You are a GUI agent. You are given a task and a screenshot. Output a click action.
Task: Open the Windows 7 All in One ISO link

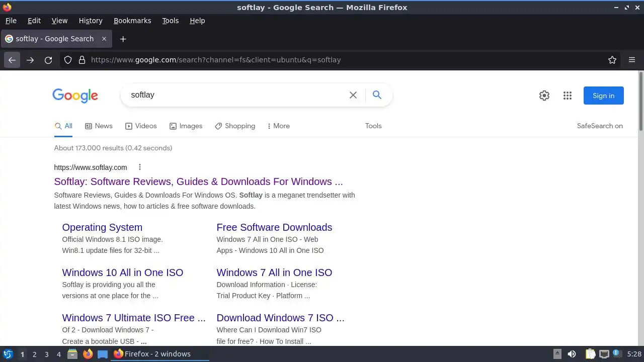pyautogui.click(x=274, y=273)
